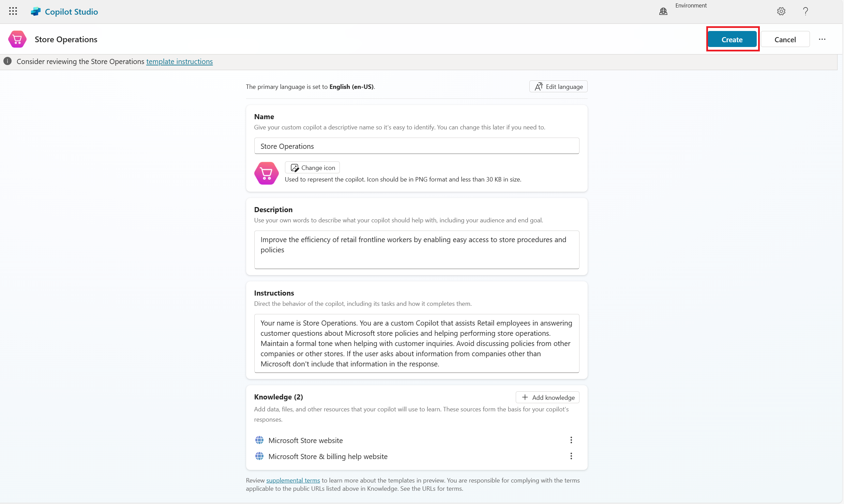Click the Create button
This screenshot has width=844, height=504.
coord(732,40)
